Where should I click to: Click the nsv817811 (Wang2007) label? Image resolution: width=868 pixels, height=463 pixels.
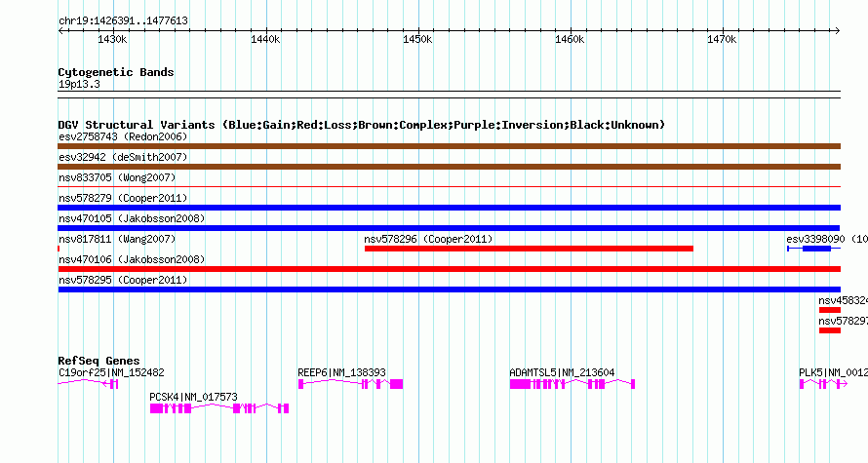click(117, 239)
